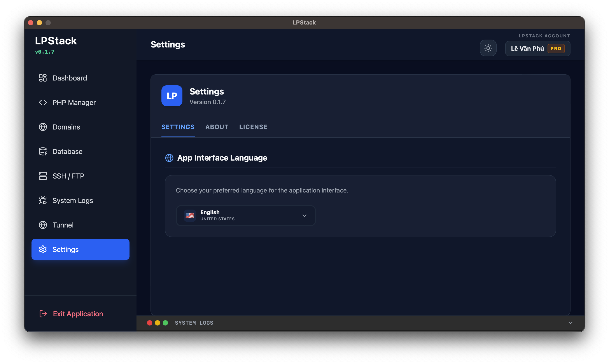This screenshot has height=364, width=609.
Task: Select the Tunnel sidebar icon
Action: [x=43, y=225]
